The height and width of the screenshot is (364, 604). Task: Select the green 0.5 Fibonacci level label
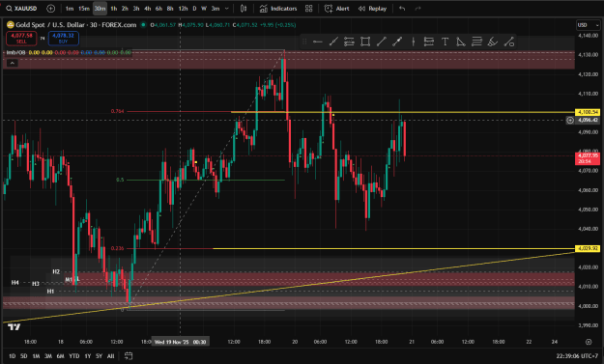click(x=120, y=180)
